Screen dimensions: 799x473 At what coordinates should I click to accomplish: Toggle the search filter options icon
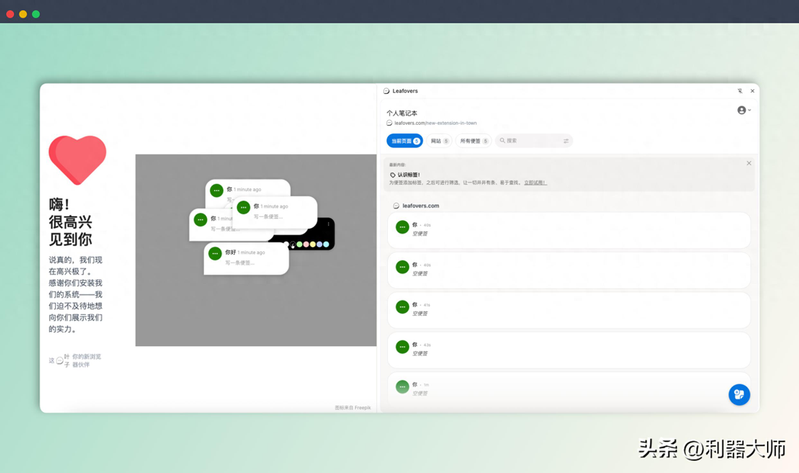566,141
